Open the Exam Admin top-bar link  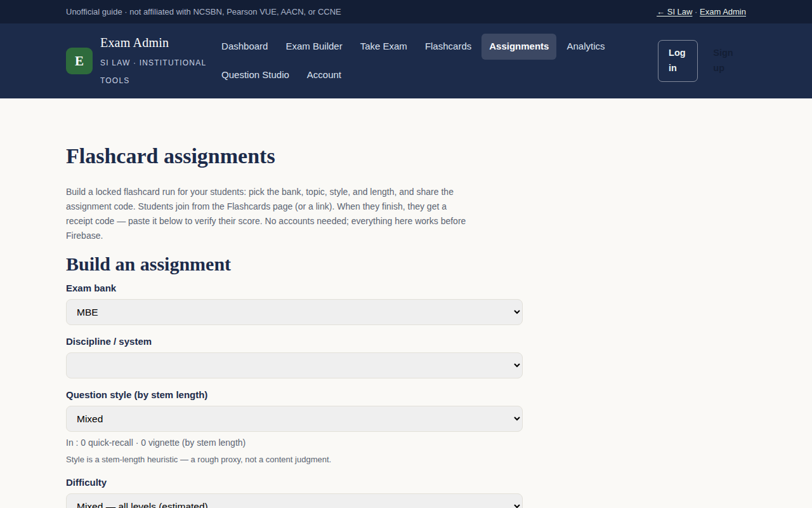point(723,12)
